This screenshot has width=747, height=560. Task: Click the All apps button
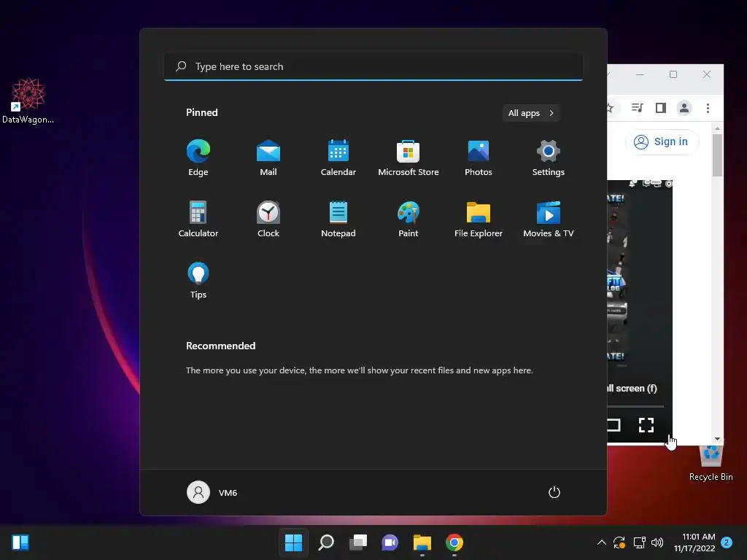(531, 113)
